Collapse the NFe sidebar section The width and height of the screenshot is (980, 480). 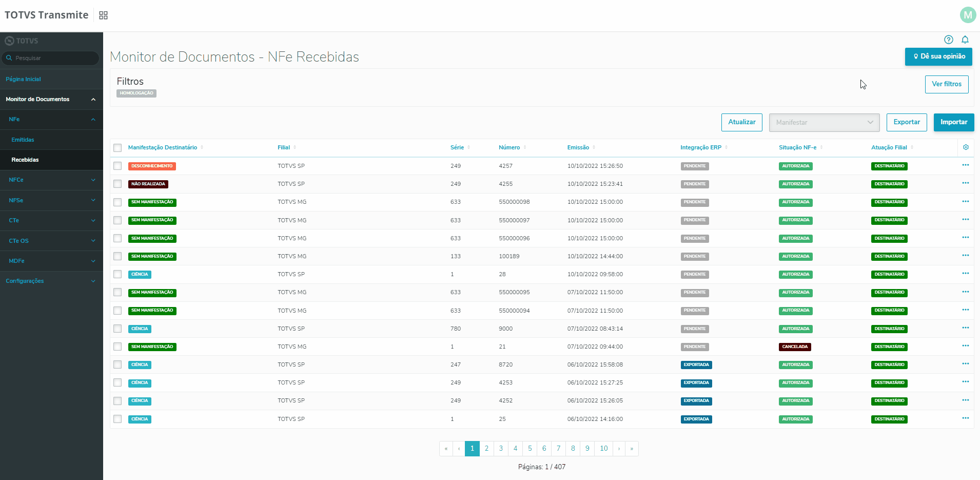(x=51, y=119)
